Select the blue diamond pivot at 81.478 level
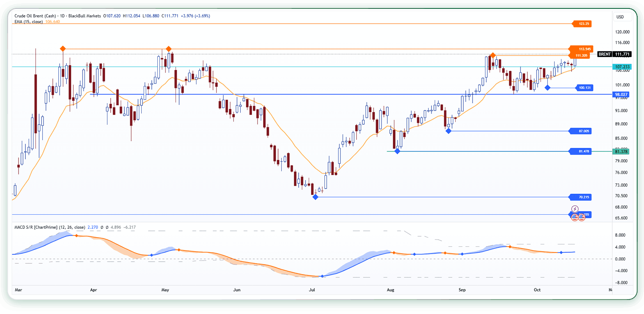The width and height of the screenshot is (644, 314). pyautogui.click(x=398, y=151)
